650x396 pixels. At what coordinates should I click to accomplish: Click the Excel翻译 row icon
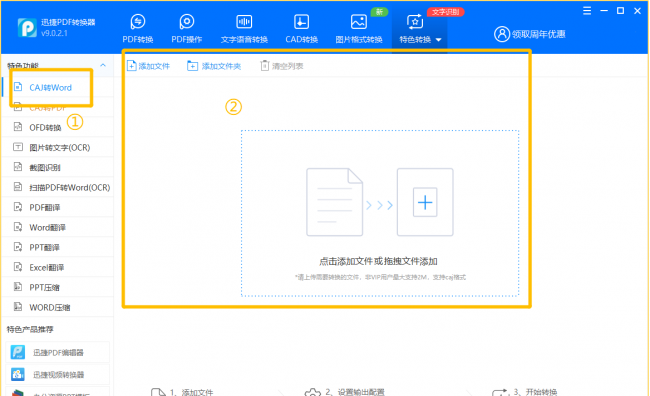18,267
